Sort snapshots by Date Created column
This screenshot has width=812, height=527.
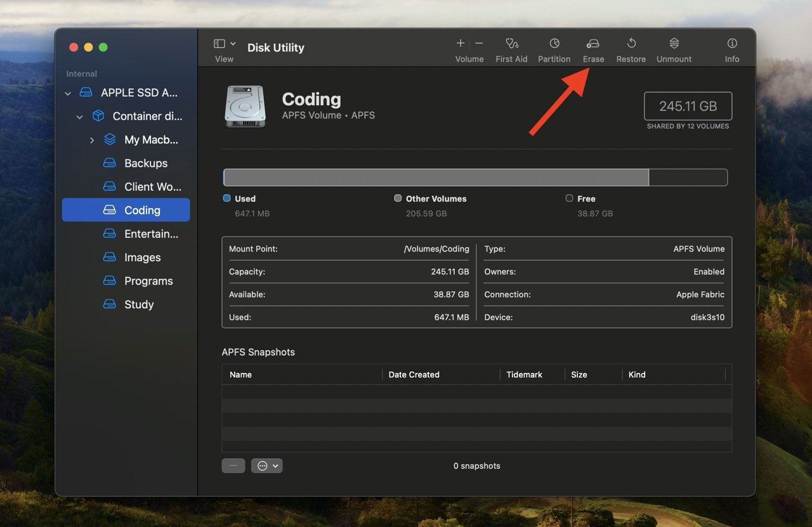414,375
